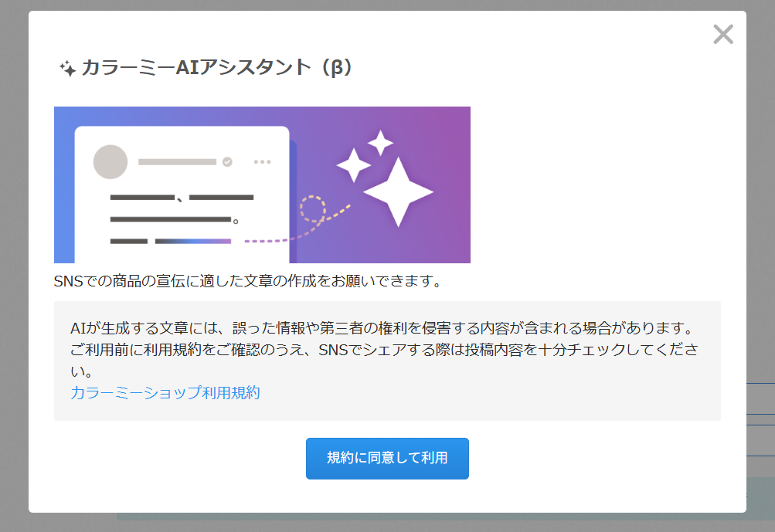775x532 pixels.
Task: Click the small upper star in the purple banner
Action: pos(379,143)
